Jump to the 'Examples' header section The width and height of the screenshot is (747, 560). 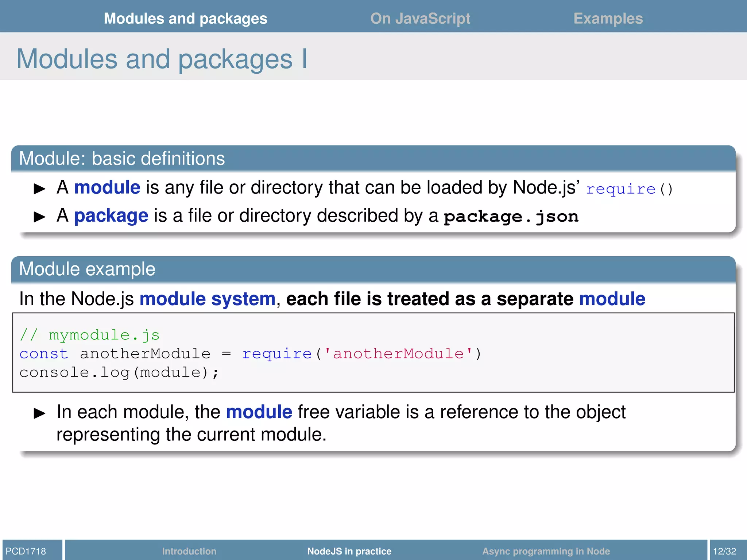click(x=608, y=19)
